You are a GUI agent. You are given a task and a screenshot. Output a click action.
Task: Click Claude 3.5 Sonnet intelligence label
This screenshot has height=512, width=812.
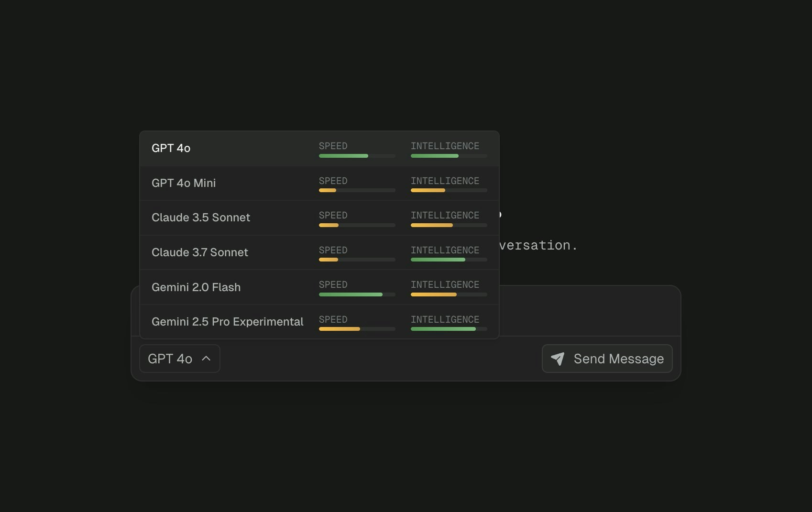click(445, 216)
